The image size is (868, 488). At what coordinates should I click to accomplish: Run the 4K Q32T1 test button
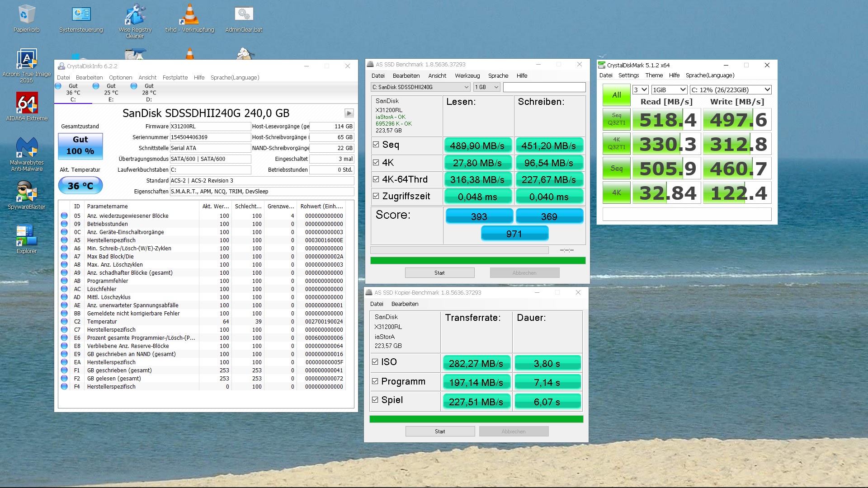617,144
